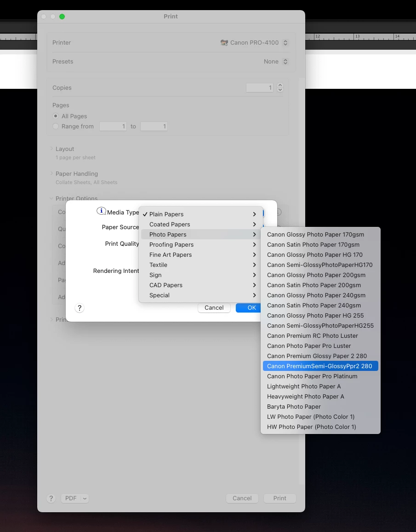Open the Coated Papers submenu
Screen dimensions: 416x532
pos(201,224)
